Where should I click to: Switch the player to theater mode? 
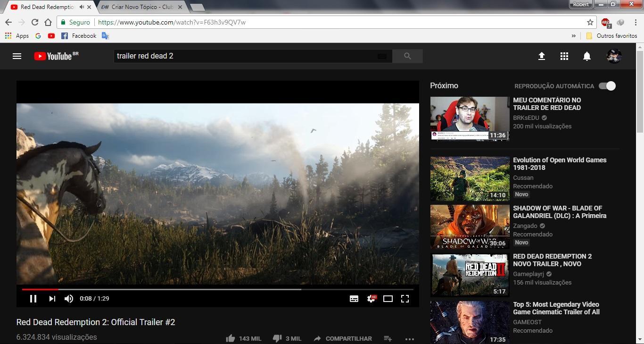tap(388, 299)
